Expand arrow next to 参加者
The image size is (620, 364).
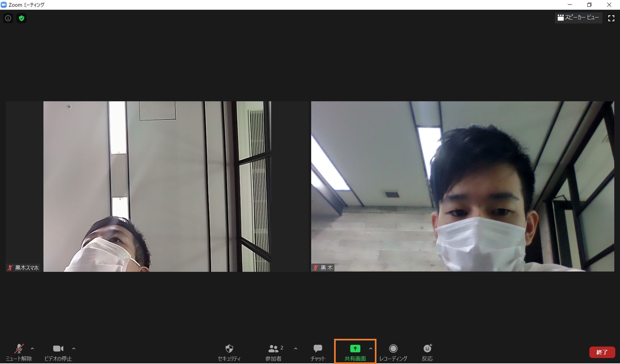point(296,348)
